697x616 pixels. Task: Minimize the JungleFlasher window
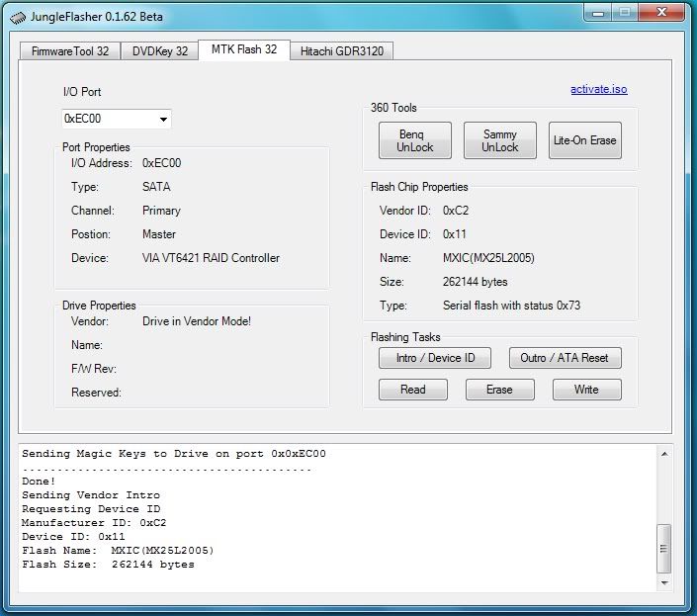(x=598, y=13)
